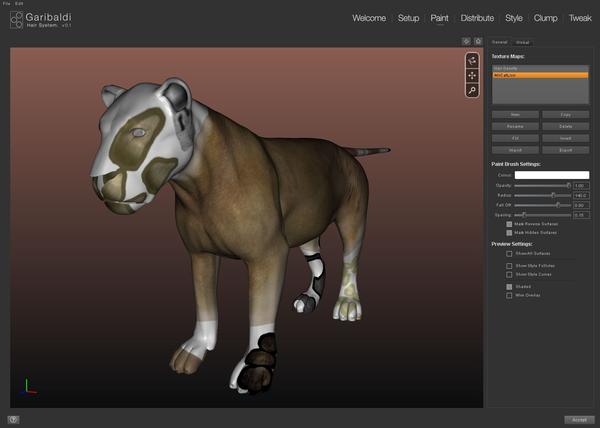Enable Show Style Follicles checkbox

[509, 266]
